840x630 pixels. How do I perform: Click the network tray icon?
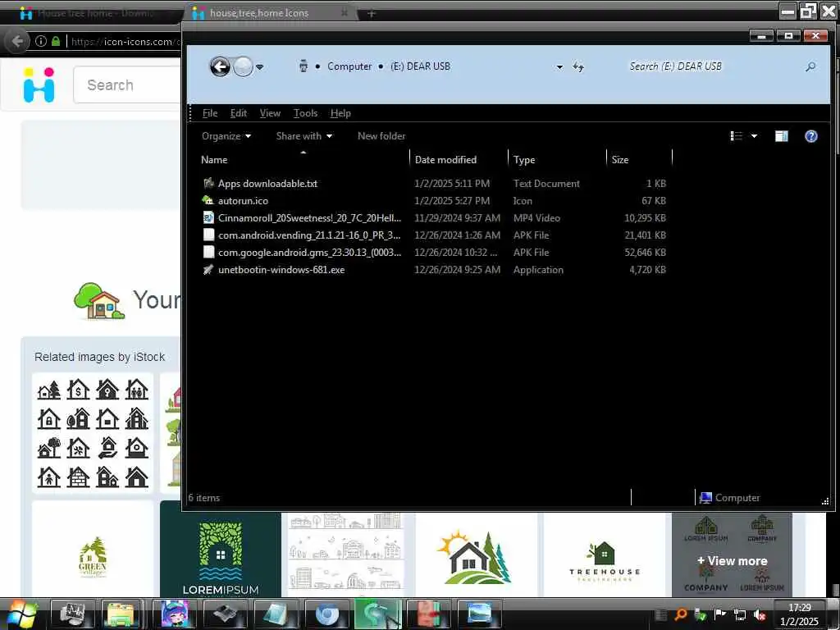[740, 615]
